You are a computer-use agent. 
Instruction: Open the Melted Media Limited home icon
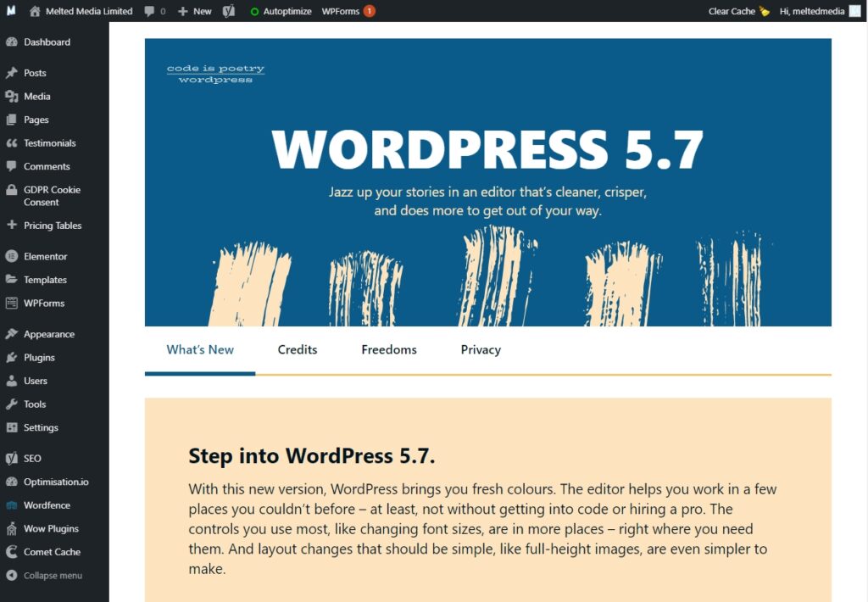coord(34,11)
